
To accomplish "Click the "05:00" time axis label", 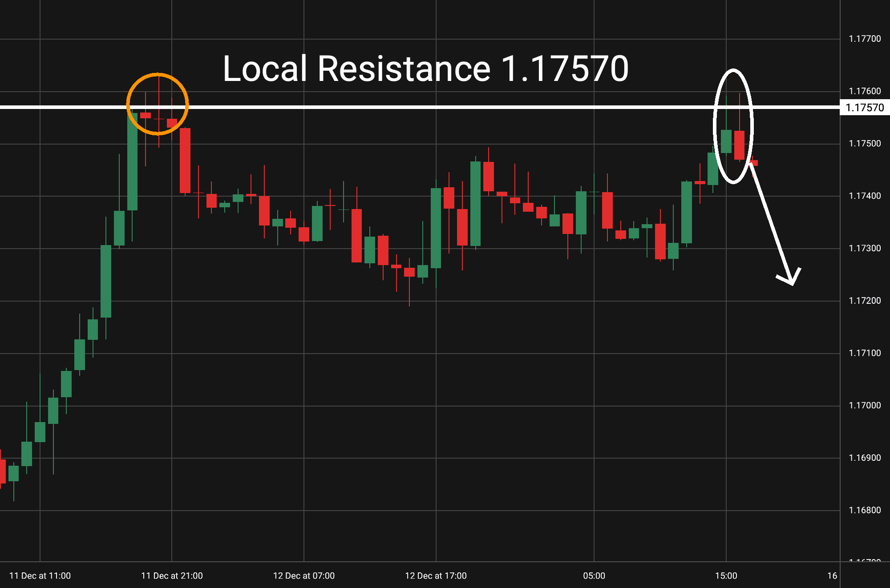I will point(594,576).
